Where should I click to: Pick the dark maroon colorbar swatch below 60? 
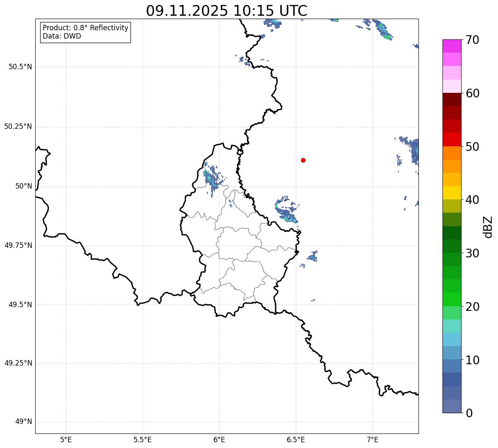tap(452, 99)
